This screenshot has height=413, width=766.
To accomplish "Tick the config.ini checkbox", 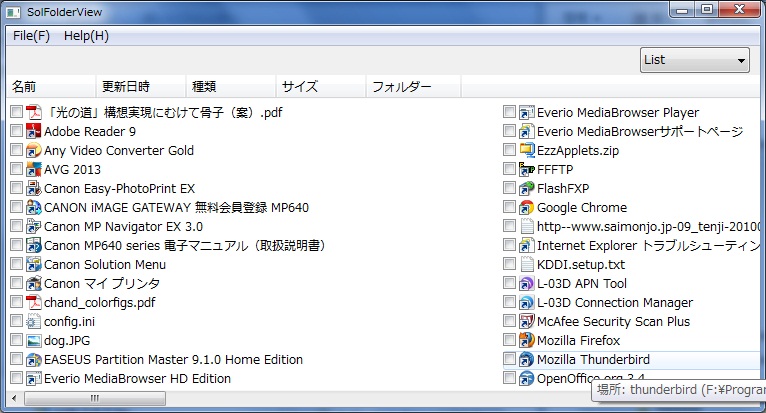I will tap(16, 321).
